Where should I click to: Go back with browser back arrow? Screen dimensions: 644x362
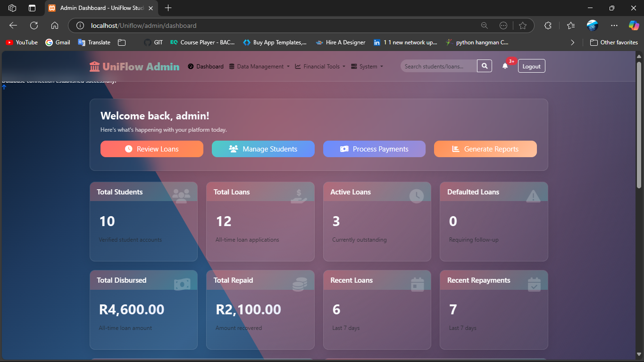tap(13, 25)
